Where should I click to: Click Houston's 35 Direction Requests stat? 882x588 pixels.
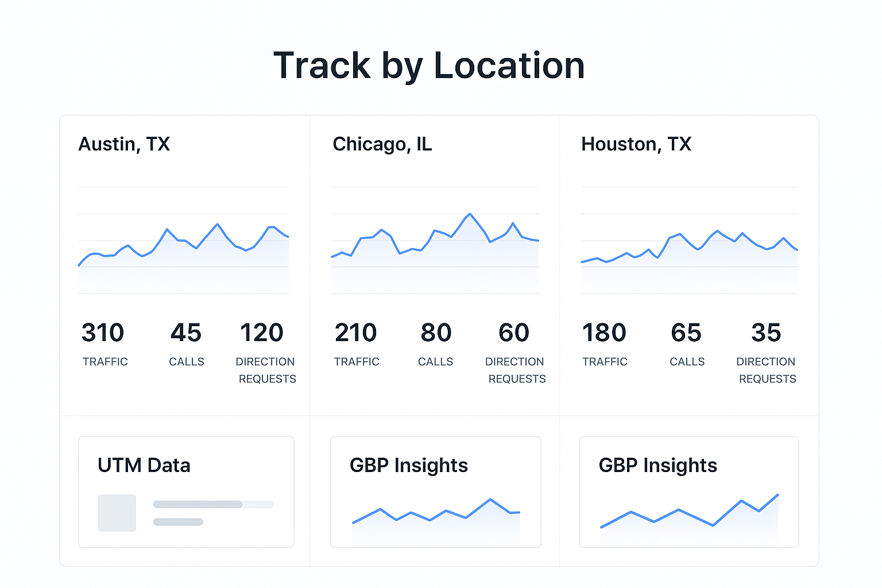click(765, 332)
